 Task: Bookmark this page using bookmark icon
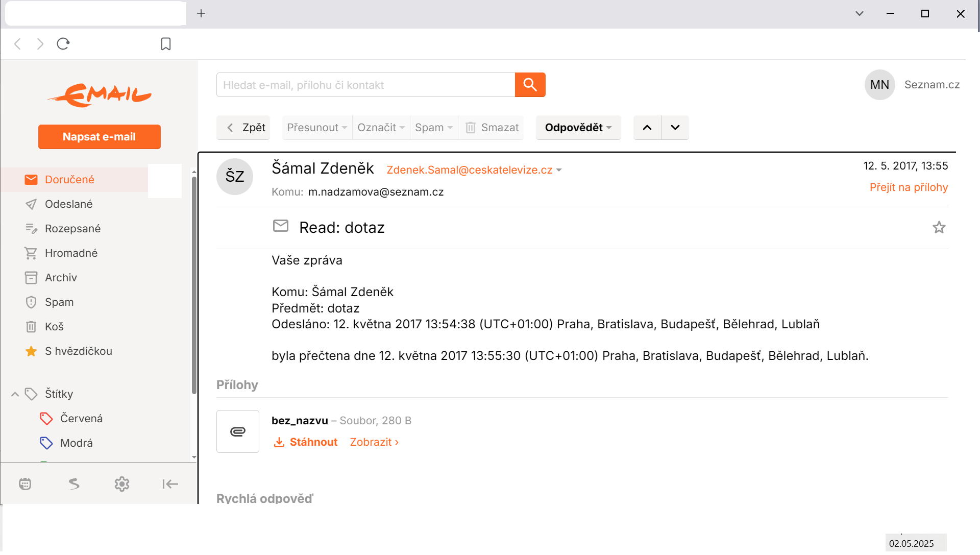(166, 44)
